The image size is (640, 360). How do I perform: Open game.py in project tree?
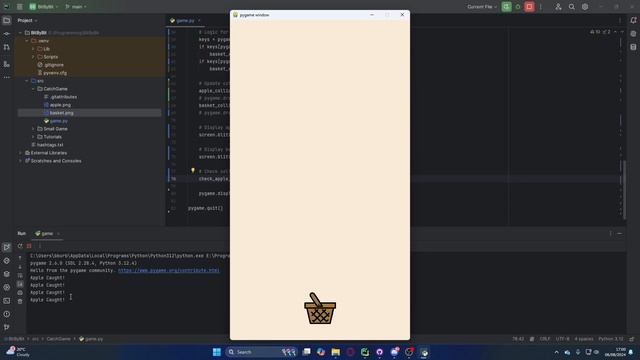56,121
